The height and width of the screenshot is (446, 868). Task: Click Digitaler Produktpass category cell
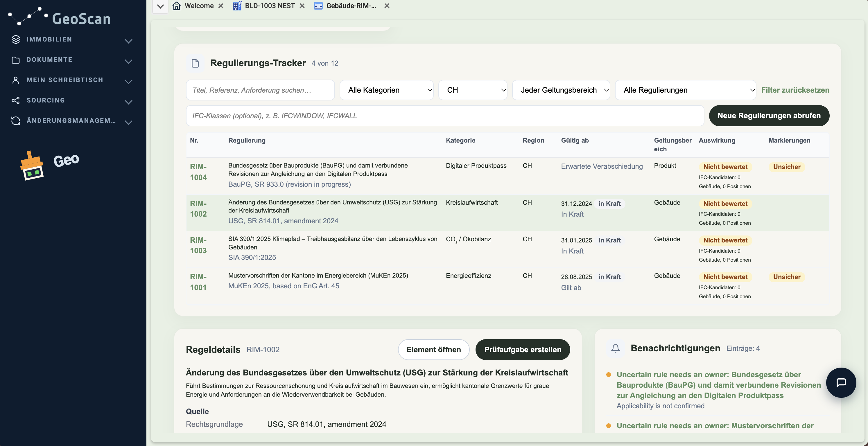476,166
